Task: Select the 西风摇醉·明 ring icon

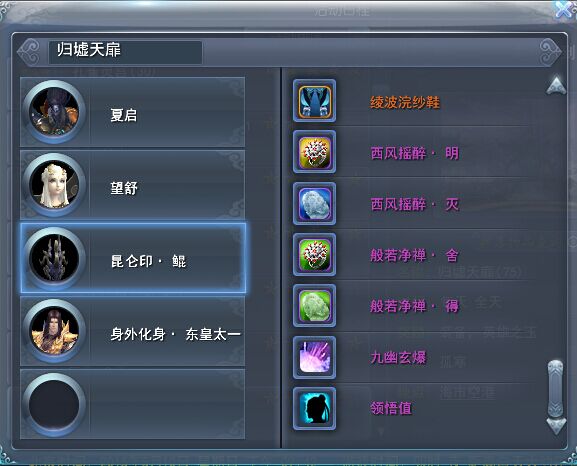Action: (x=314, y=152)
